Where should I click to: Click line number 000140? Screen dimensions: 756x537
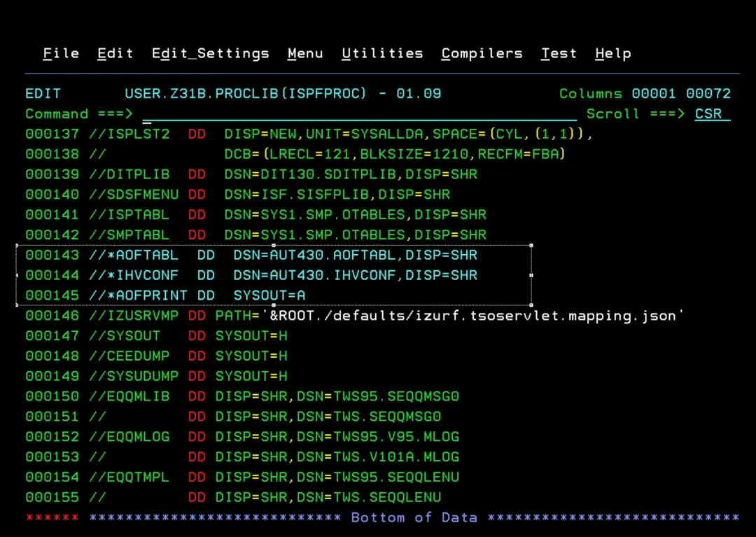tap(52, 195)
